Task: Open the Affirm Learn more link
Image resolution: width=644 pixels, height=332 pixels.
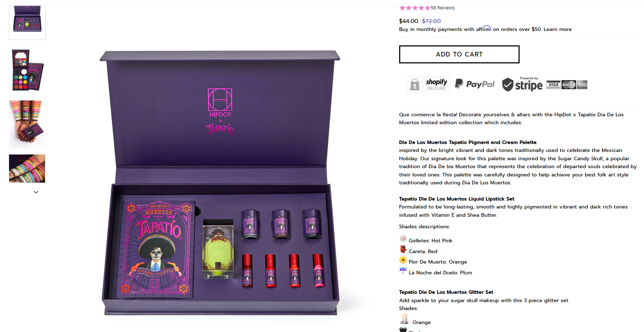Action: 557,29
